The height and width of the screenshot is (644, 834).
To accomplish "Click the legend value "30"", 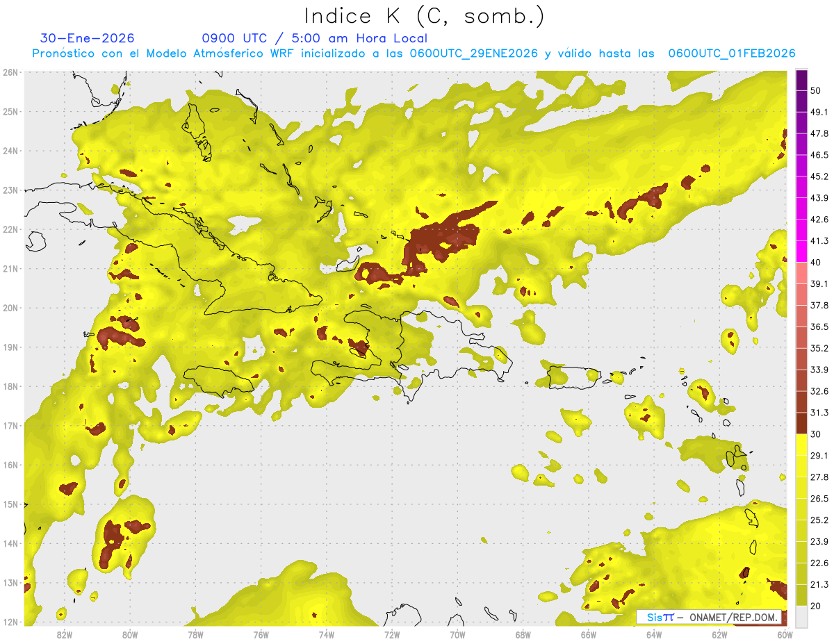I will point(815,434).
